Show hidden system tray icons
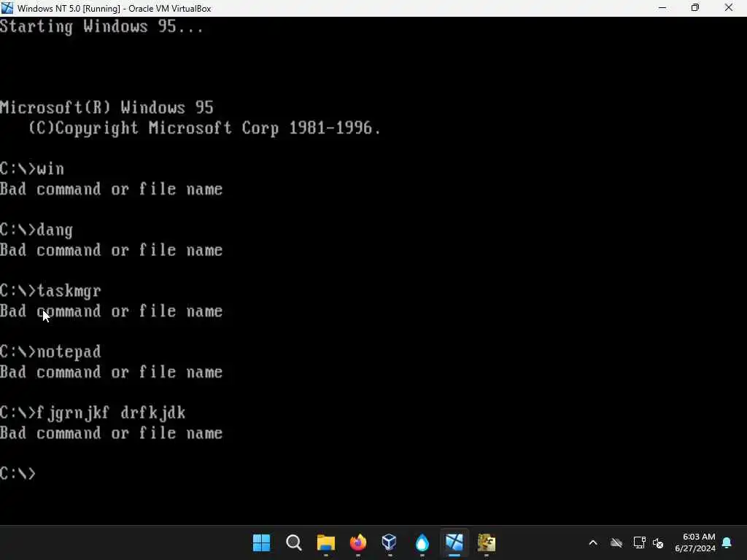 (x=593, y=542)
